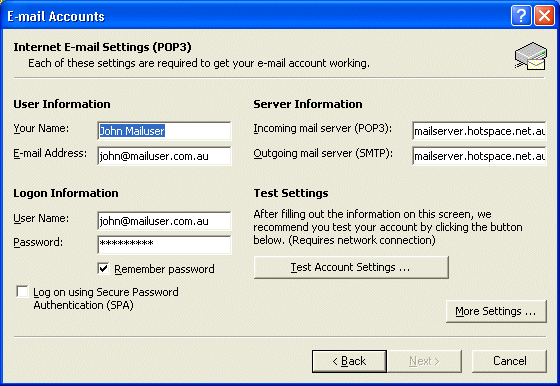Cancel the e-mail account setup
The width and height of the screenshot is (560, 386).
point(509,361)
